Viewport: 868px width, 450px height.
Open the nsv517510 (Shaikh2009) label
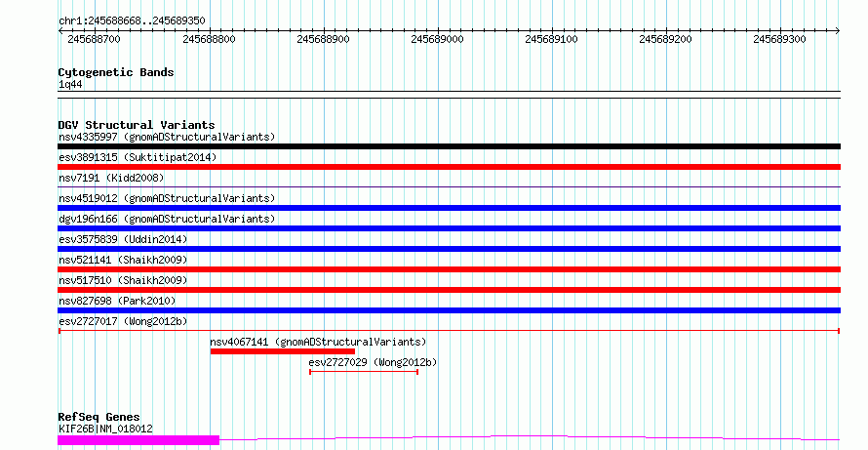[123, 280]
